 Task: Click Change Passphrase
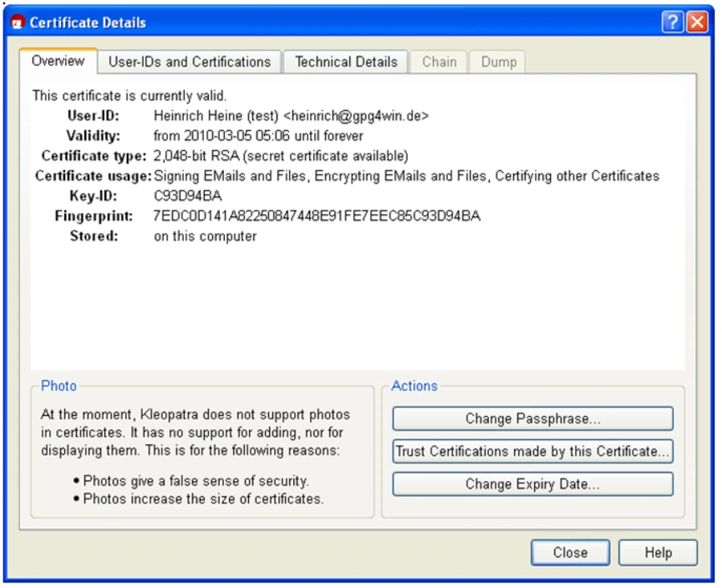(533, 419)
